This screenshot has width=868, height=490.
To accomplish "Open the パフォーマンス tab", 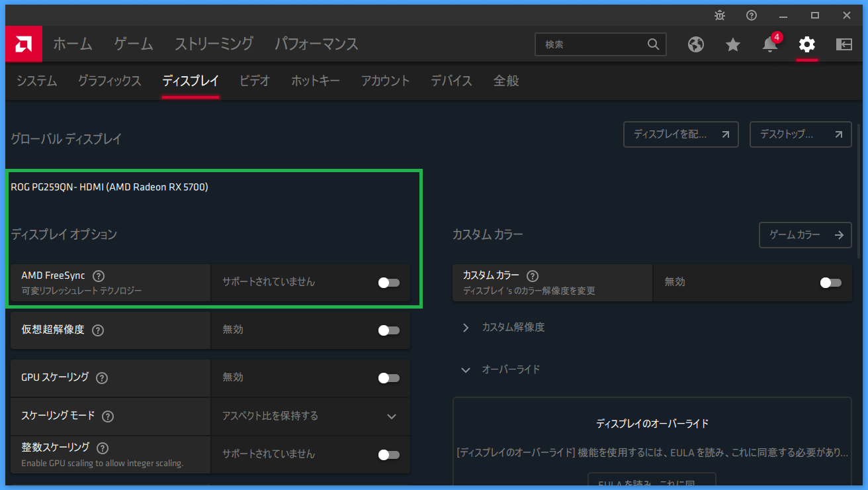I will pyautogui.click(x=316, y=44).
